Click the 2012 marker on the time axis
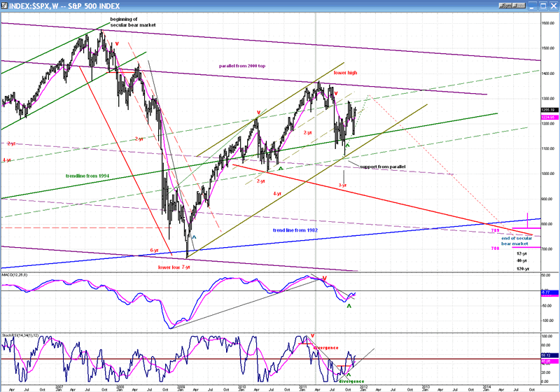The width and height of the screenshot is (560, 392). (365, 386)
